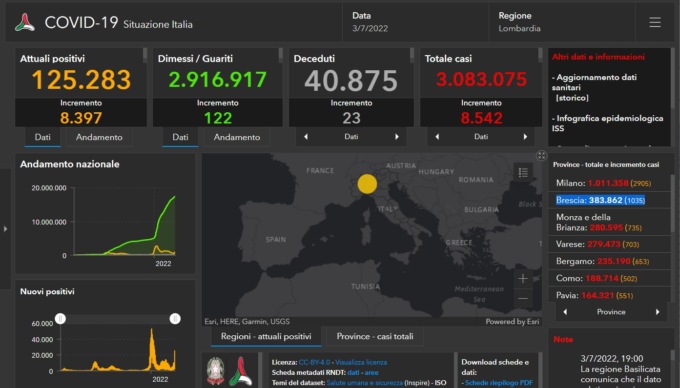Open the Province - casi totali tab
The image size is (680, 388).
(x=375, y=336)
